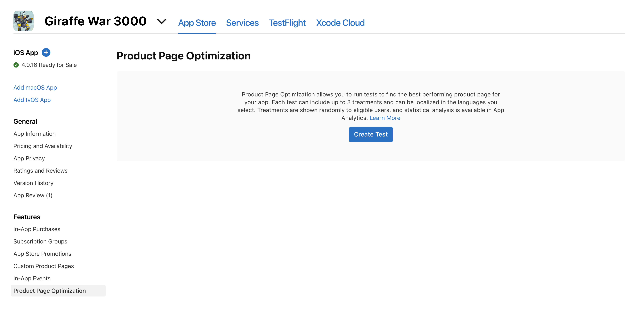Go to the Xcode Cloud tab

(340, 23)
